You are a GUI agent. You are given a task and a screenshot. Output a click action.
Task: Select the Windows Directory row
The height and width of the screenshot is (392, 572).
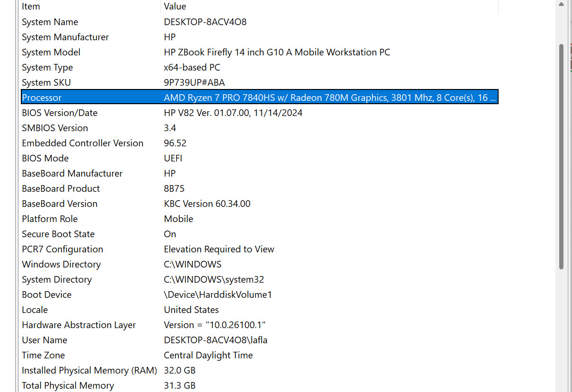(x=259, y=264)
